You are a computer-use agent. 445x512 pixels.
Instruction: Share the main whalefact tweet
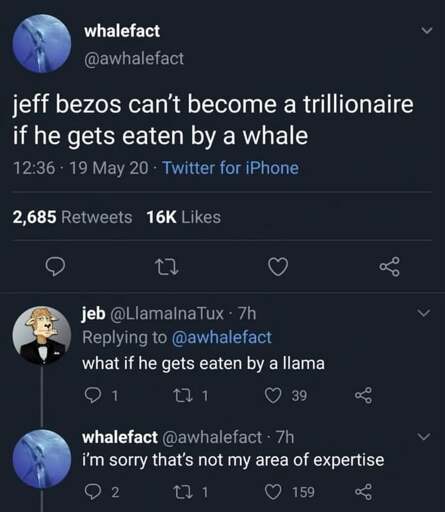point(389,267)
